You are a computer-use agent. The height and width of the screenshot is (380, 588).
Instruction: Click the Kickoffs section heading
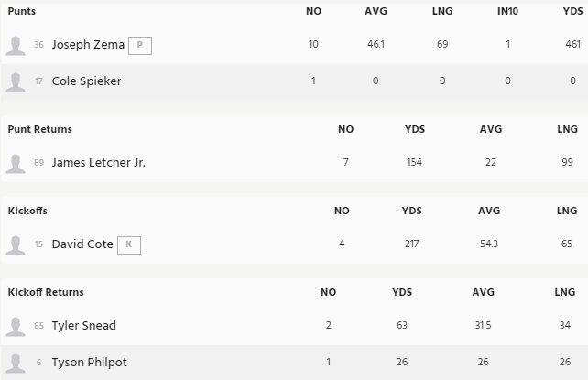tap(27, 211)
